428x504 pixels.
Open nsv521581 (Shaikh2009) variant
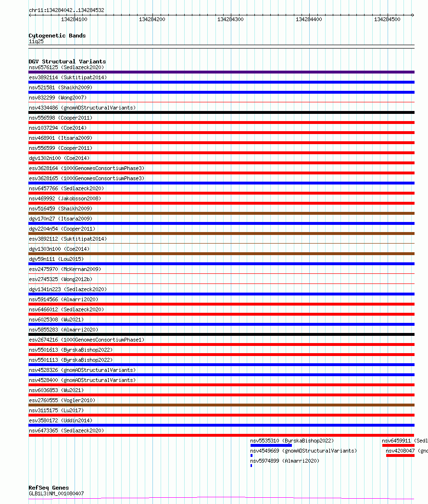61,88
